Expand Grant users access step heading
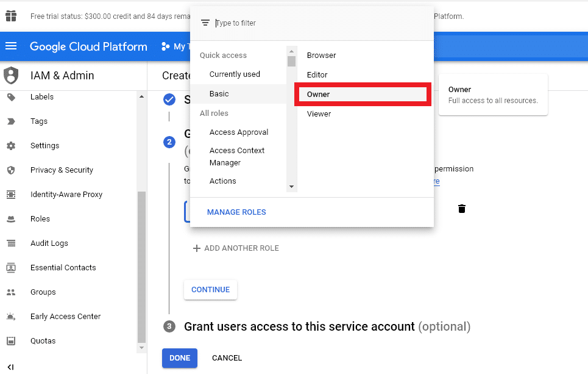 [327, 326]
